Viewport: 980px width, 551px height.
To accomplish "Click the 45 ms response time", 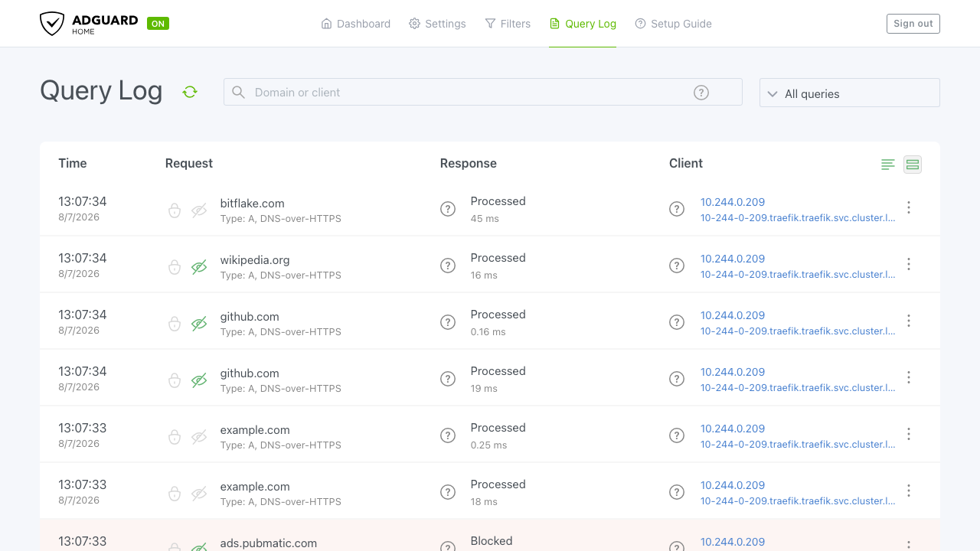I will pos(485,219).
